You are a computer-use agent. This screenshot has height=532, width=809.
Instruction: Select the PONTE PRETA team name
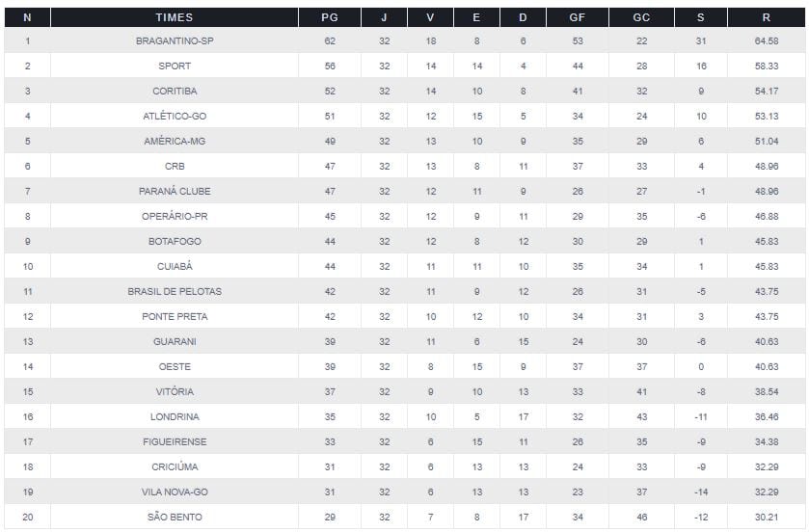[x=175, y=317]
